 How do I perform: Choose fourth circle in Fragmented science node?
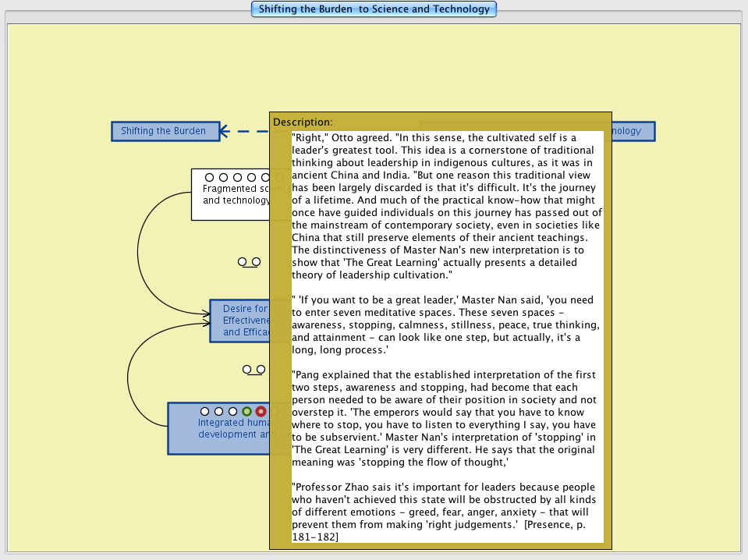(x=251, y=178)
